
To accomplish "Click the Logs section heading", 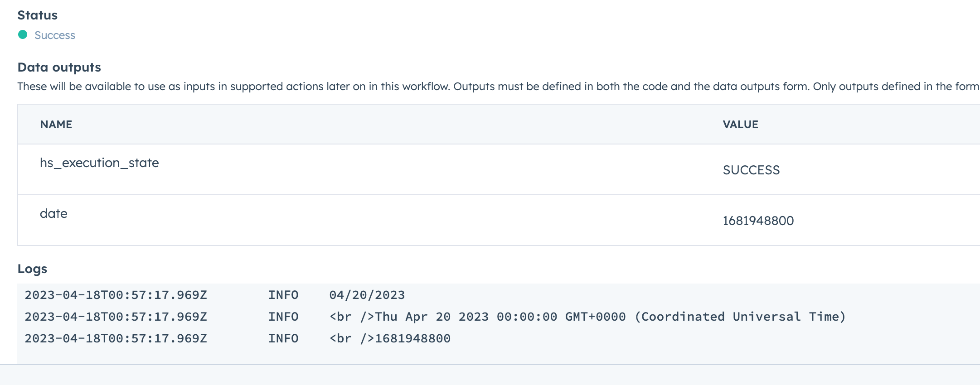I will tap(32, 268).
